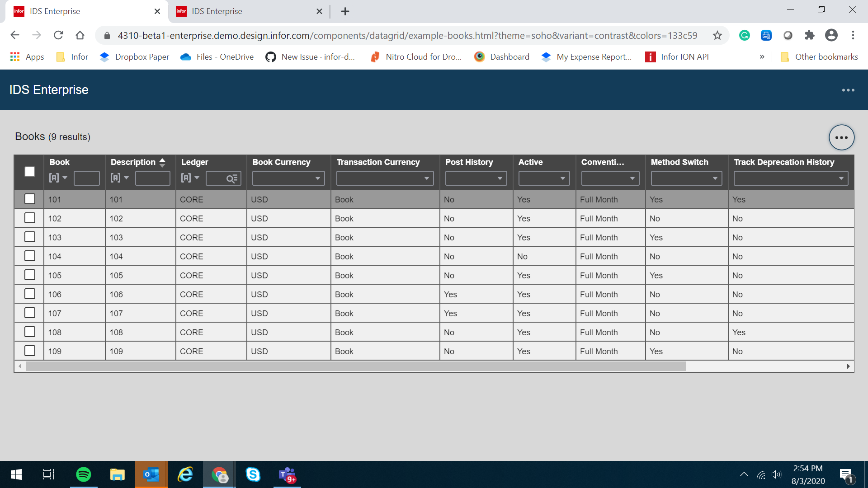Open the Post History filter dropdown
Viewport: 868px width, 488px height.
pyautogui.click(x=476, y=178)
